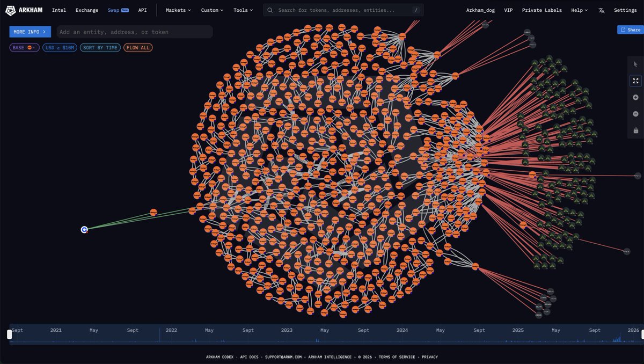This screenshot has width=644, height=364.
Task: Select the cursor pointer tool
Action: (635, 64)
